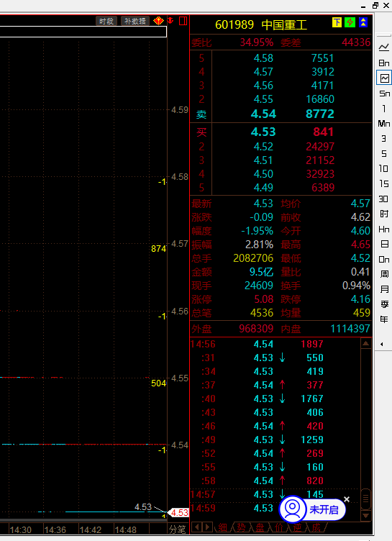Select the highlighted intraday chart icon

(x=384, y=78)
